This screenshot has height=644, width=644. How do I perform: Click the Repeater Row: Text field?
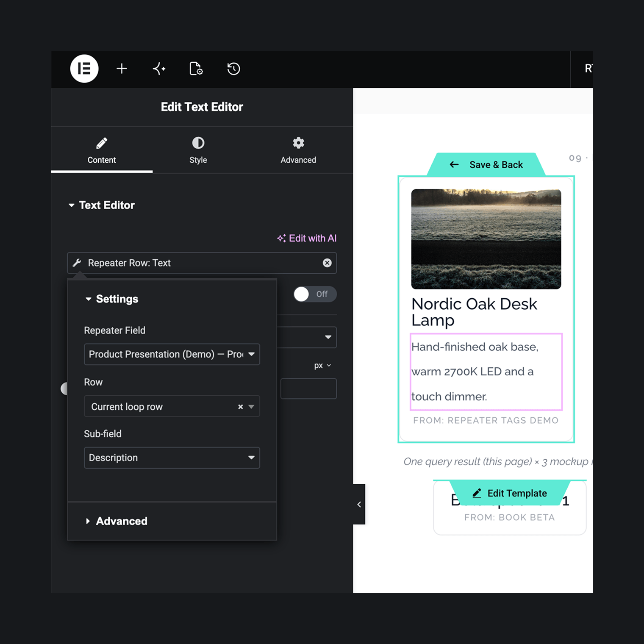[x=202, y=263]
